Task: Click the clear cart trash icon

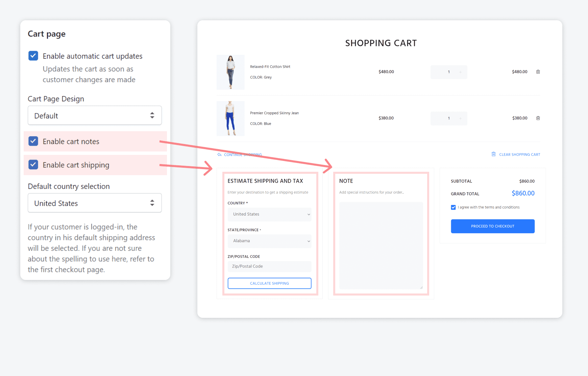Action: click(494, 154)
